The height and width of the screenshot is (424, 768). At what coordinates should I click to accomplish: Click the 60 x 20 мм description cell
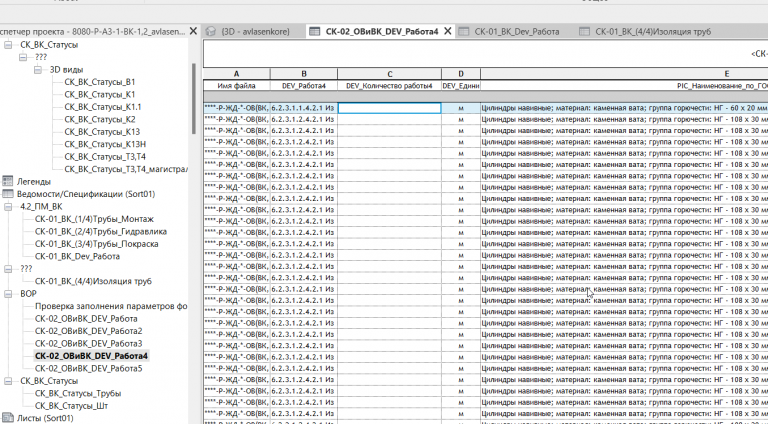click(x=624, y=108)
